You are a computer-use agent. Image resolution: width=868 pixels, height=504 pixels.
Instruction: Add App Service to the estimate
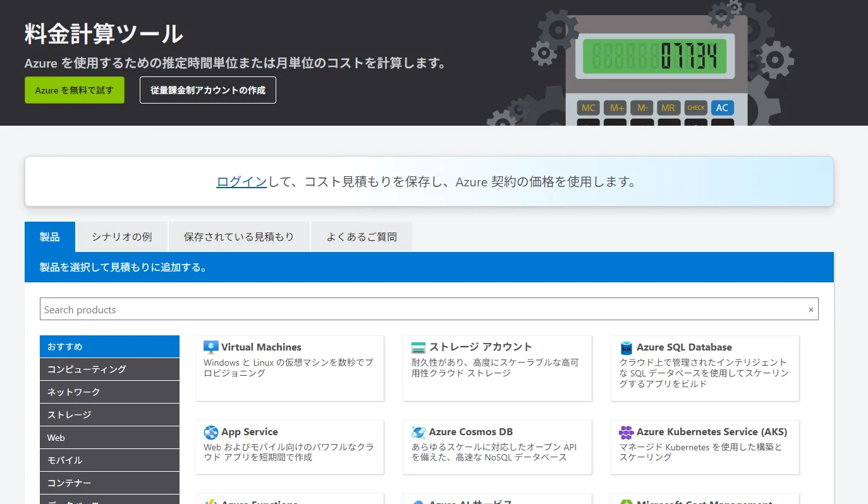point(290,447)
